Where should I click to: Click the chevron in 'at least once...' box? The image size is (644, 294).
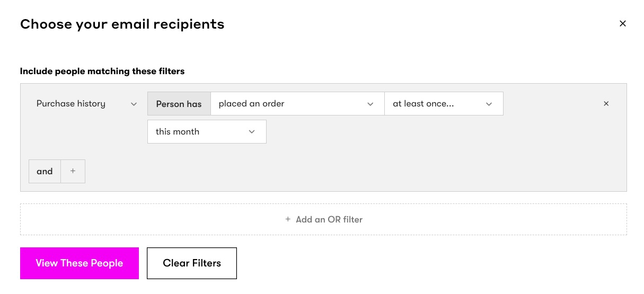[x=489, y=104]
